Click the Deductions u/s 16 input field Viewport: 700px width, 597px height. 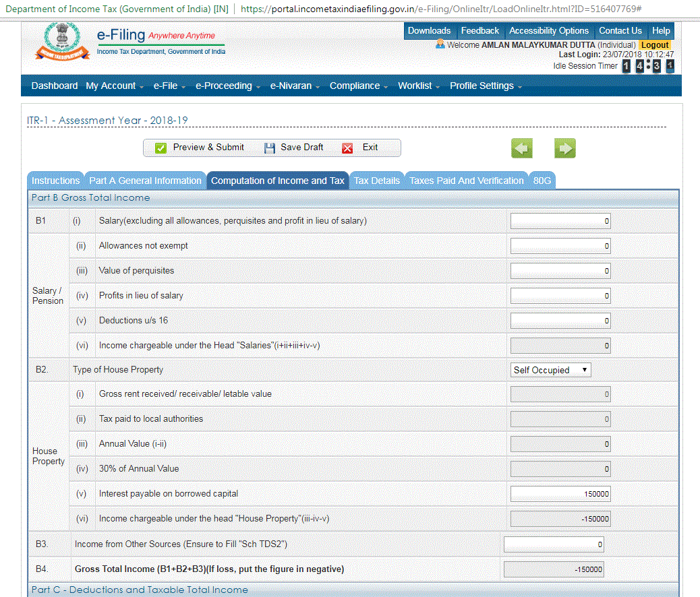pyautogui.click(x=560, y=321)
